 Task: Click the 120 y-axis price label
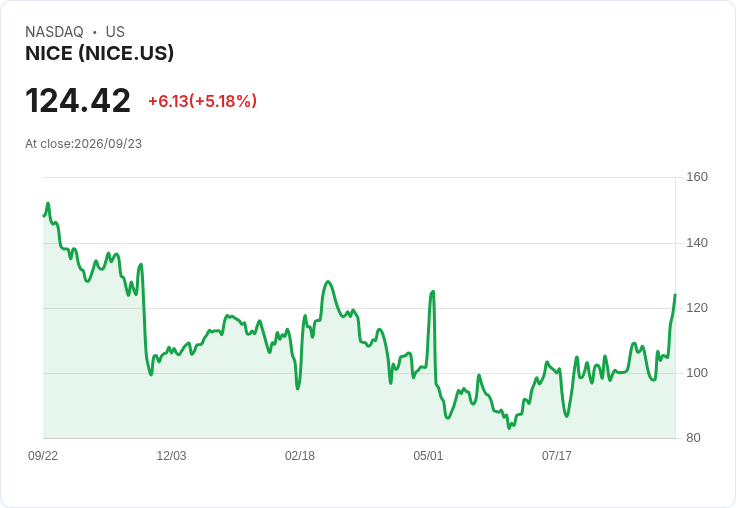[x=697, y=308]
